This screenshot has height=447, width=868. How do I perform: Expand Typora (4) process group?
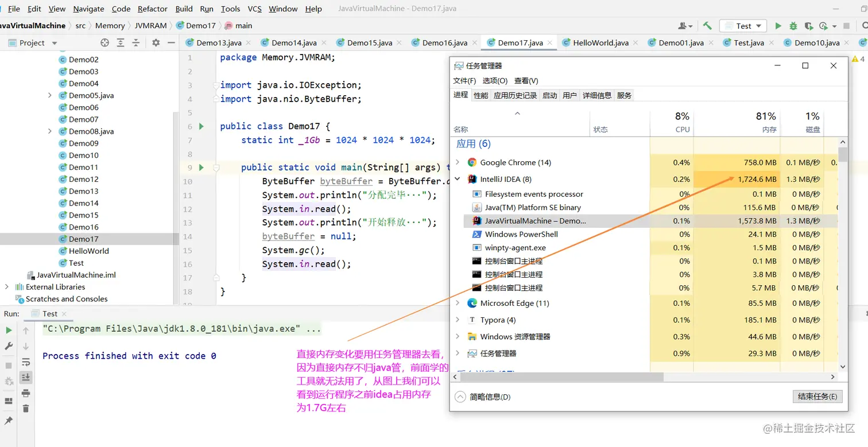458,320
